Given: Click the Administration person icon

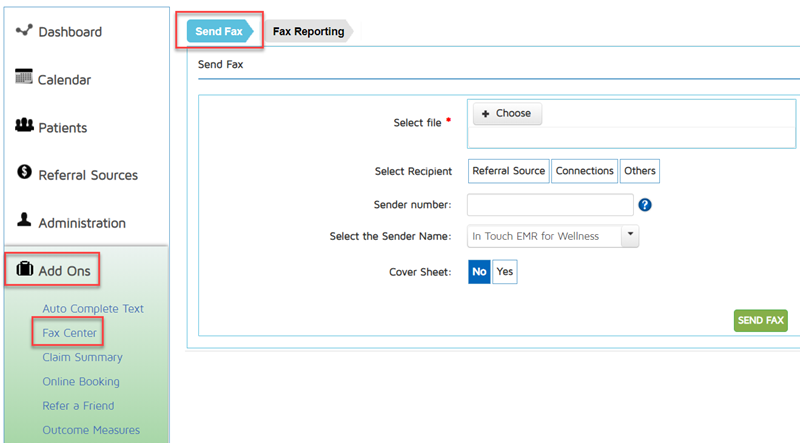Looking at the screenshot, I should (x=25, y=221).
